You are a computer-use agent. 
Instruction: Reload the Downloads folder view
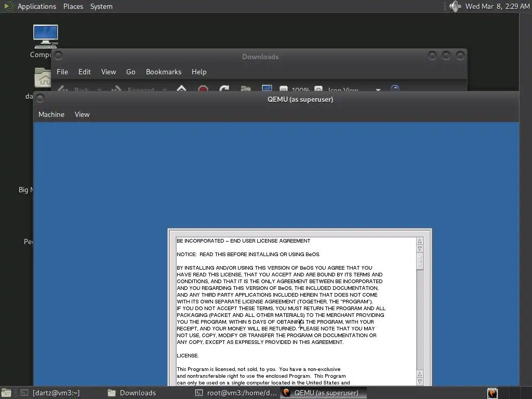[224, 88]
